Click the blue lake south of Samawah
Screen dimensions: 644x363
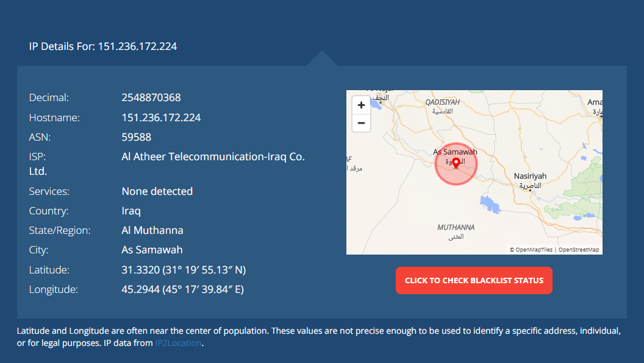coord(490,205)
